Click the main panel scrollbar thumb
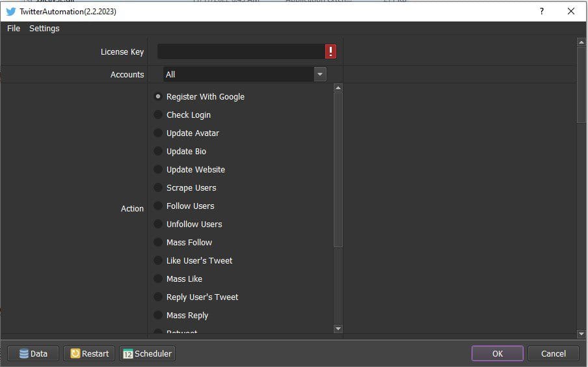The image size is (588, 367). tap(581, 85)
